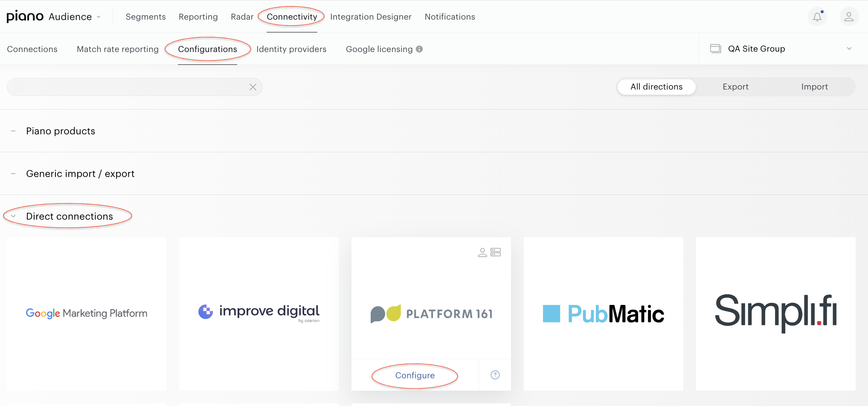Select the Simpli.fi connection card
Screen dimensions: 868x406
pos(776,314)
